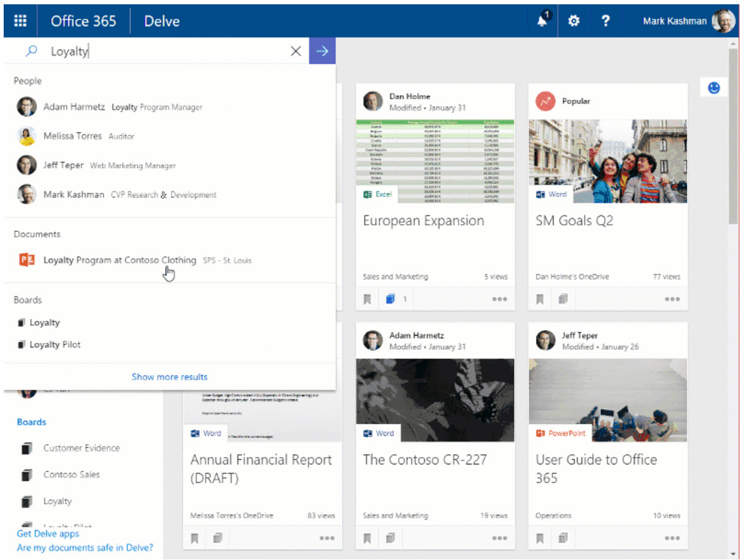Click Get Delve apps link

[48, 534]
